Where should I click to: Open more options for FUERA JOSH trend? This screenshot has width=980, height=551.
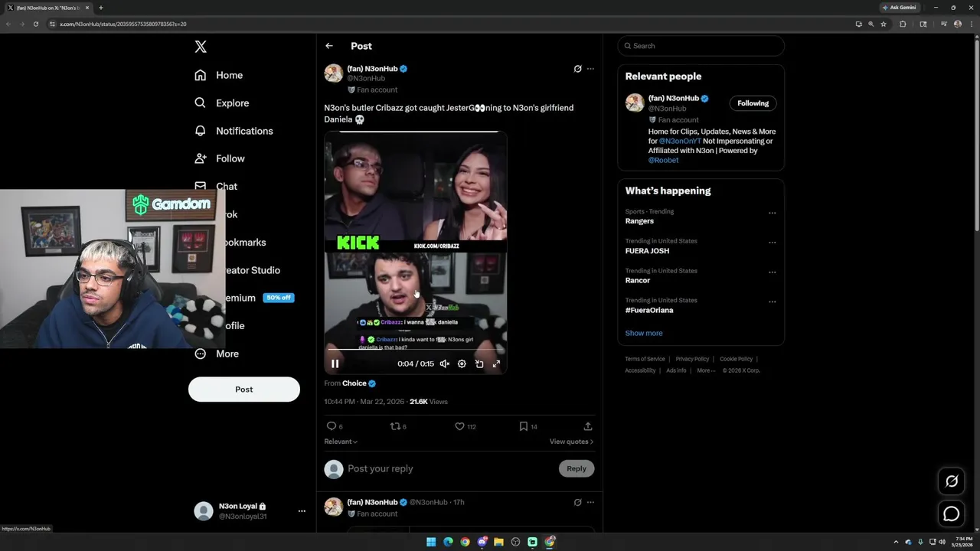772,243
